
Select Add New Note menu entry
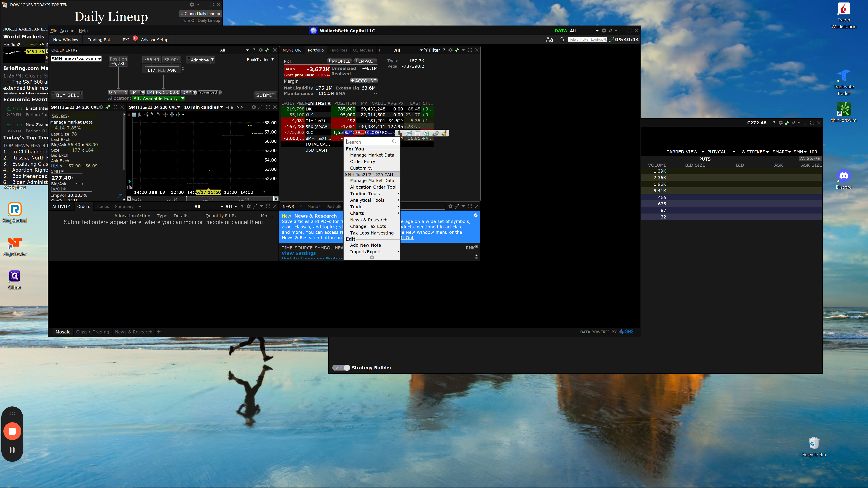tap(372, 245)
